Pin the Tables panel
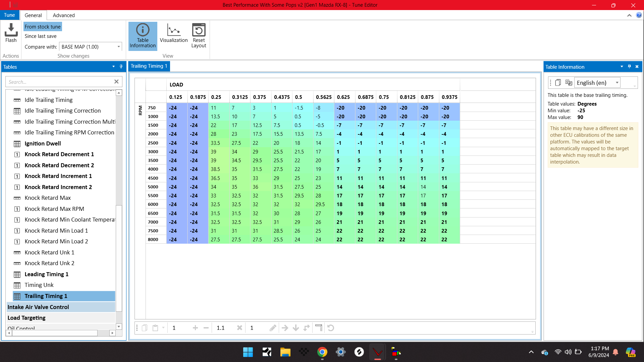Screen dimensions: 644x362 tap(121, 67)
